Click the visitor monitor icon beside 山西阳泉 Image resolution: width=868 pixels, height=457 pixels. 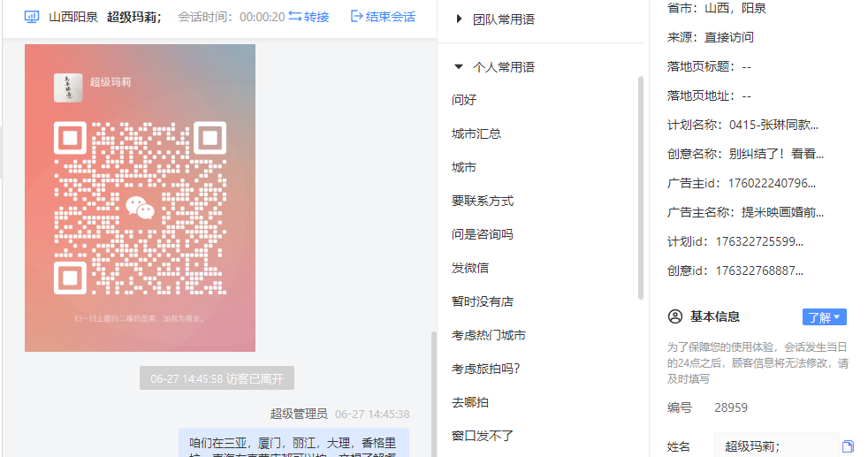pyautogui.click(x=32, y=17)
